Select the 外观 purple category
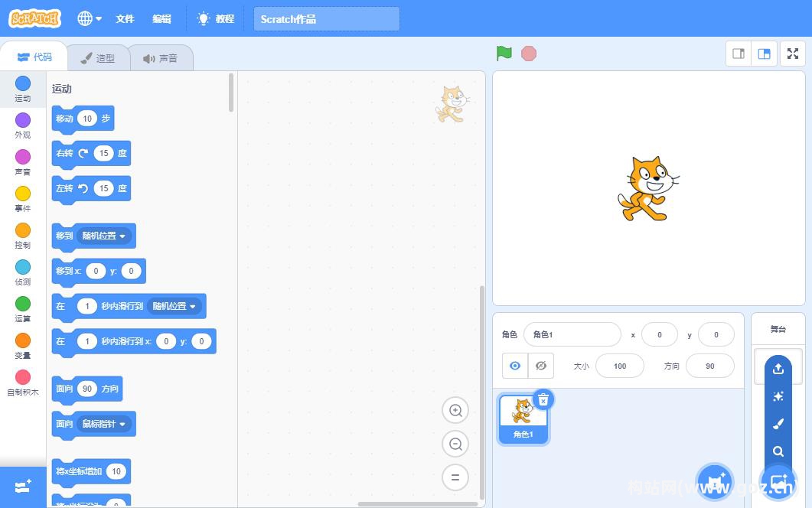 click(x=23, y=125)
